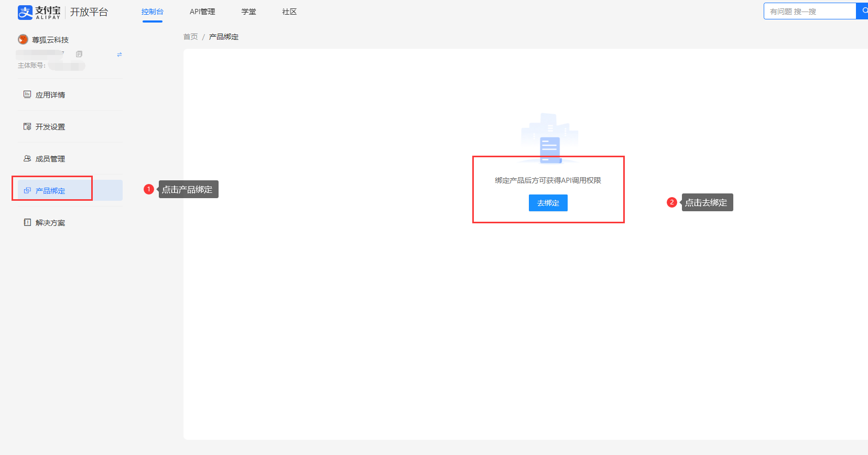Click the 应用详情 chart icon
Image resolution: width=868 pixels, height=455 pixels.
pyautogui.click(x=27, y=94)
